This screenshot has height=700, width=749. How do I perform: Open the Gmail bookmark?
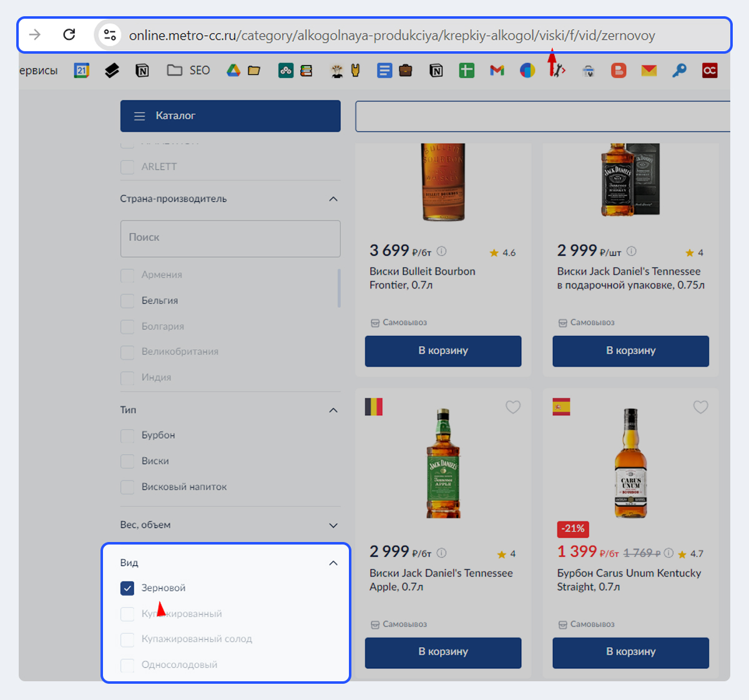click(497, 71)
